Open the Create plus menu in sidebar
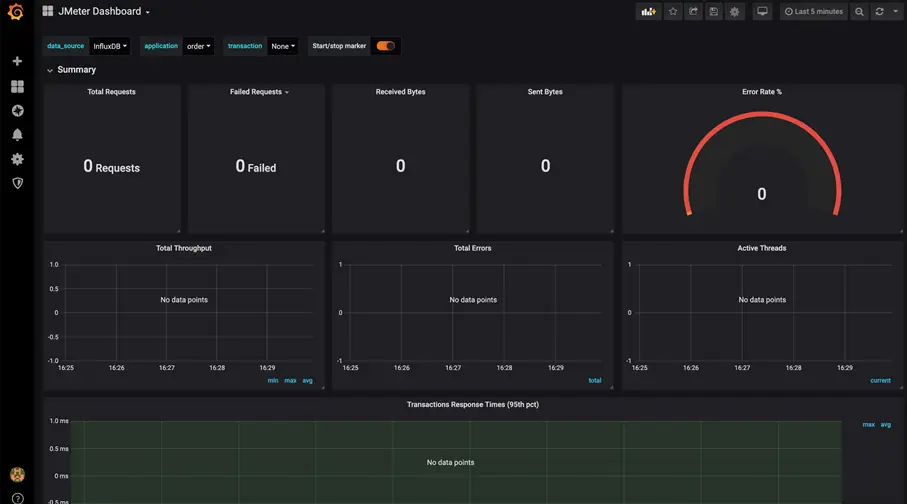 (x=17, y=61)
